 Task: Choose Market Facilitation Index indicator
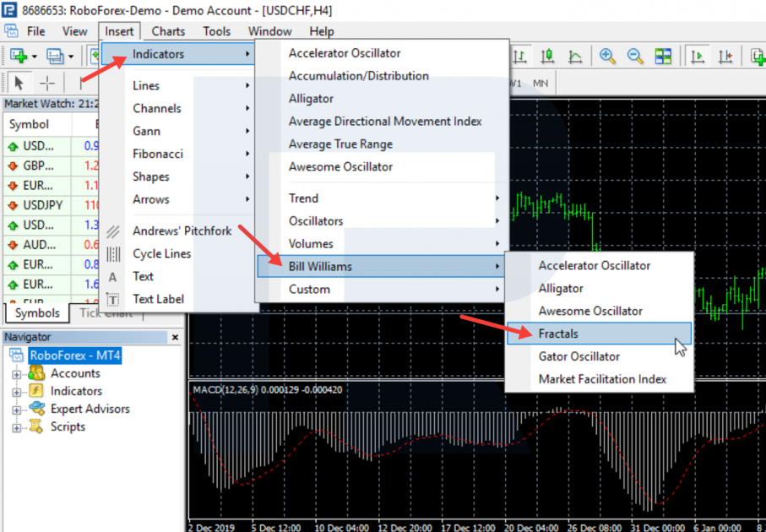point(600,379)
